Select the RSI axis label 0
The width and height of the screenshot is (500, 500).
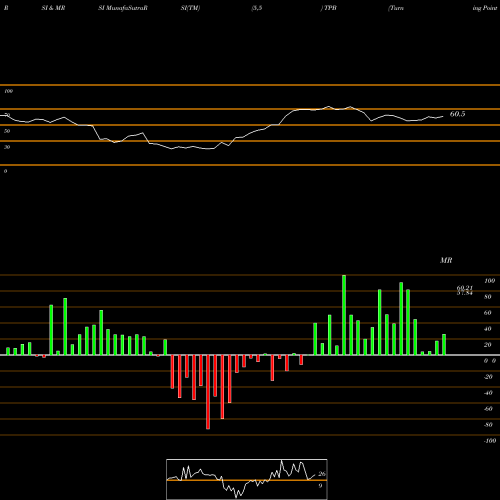coord(5,171)
